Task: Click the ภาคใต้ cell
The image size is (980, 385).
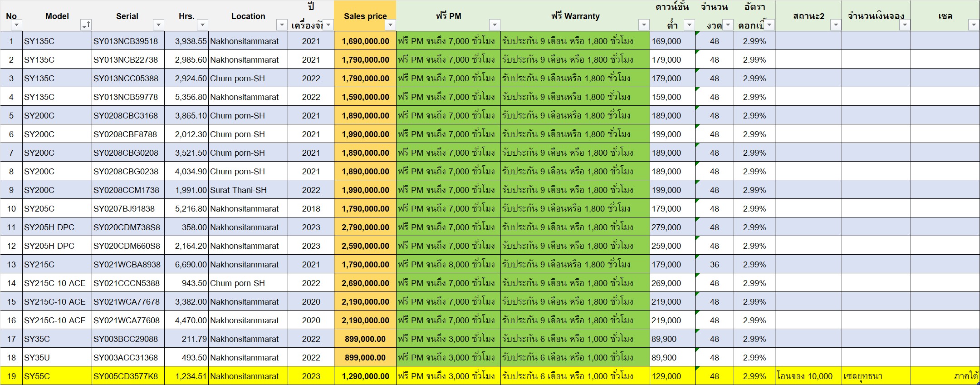Action: pos(946,376)
